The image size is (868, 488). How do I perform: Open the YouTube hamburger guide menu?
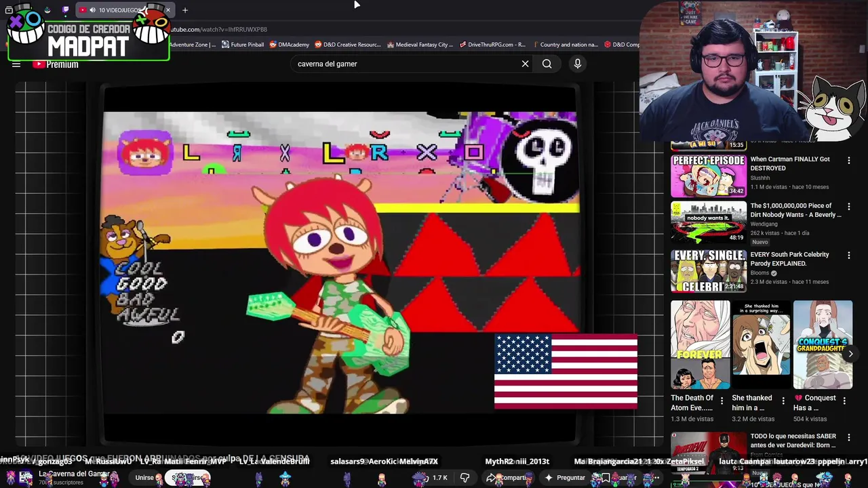pos(16,64)
